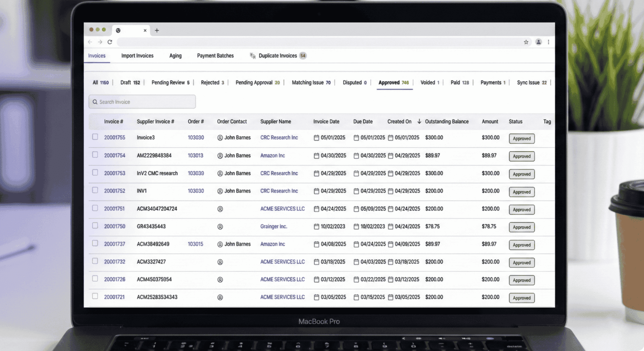Bookmark the page with star icon
The width and height of the screenshot is (644, 351).
click(526, 42)
